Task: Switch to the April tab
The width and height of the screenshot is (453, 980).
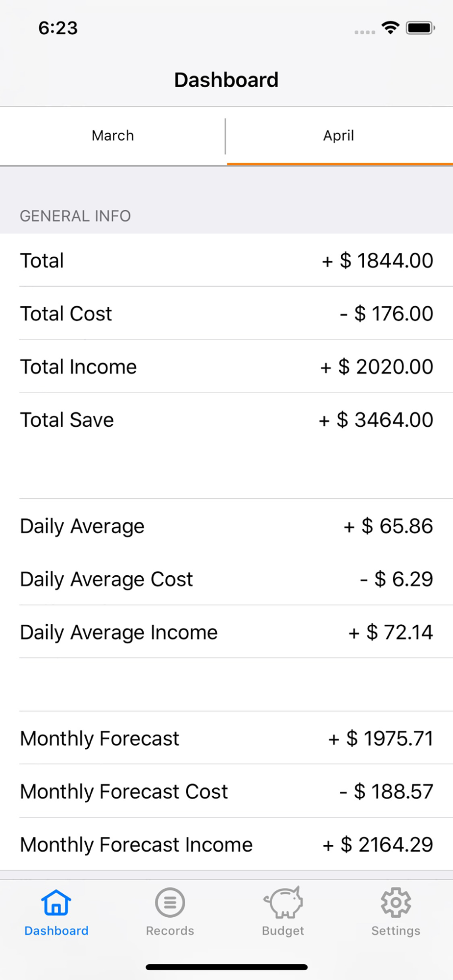Action: (x=339, y=136)
